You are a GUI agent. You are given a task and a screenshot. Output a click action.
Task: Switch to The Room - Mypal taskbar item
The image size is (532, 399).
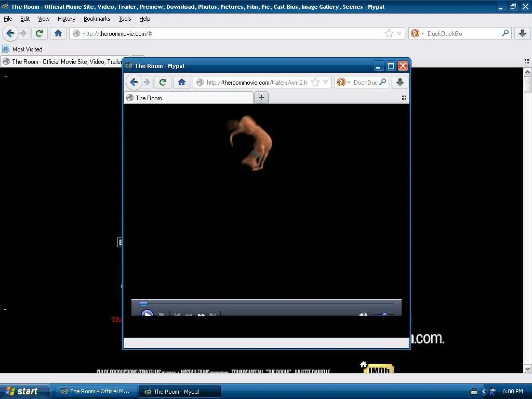(179, 392)
